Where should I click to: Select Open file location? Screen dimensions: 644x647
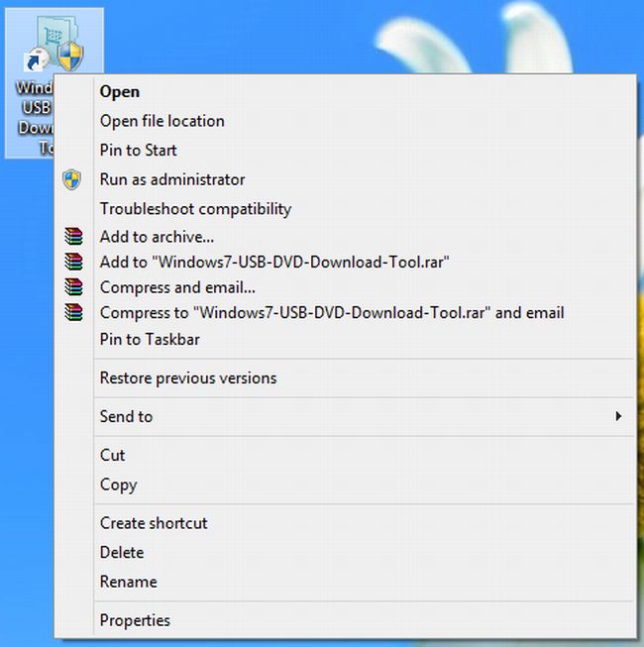pyautogui.click(x=345, y=121)
